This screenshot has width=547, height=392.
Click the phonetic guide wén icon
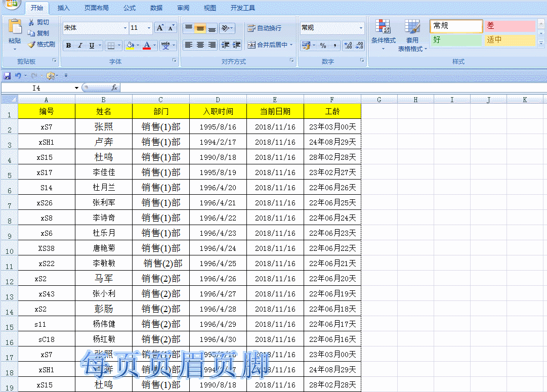click(x=165, y=46)
